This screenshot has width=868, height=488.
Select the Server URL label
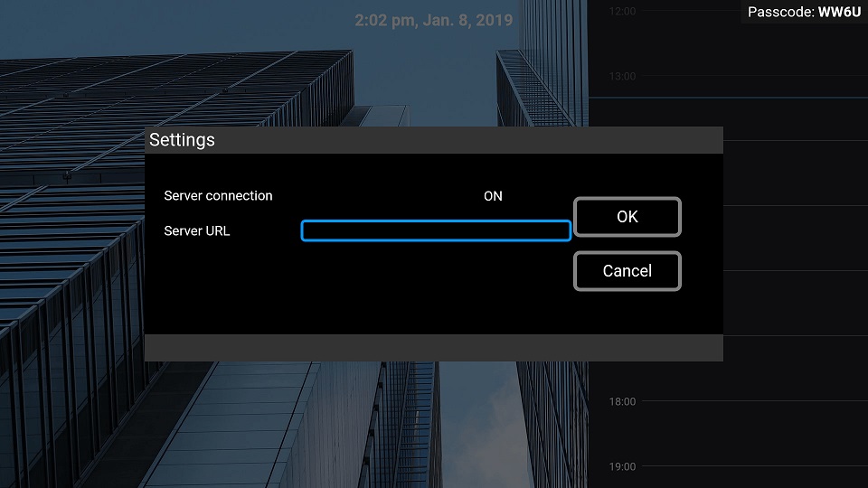[196, 231]
